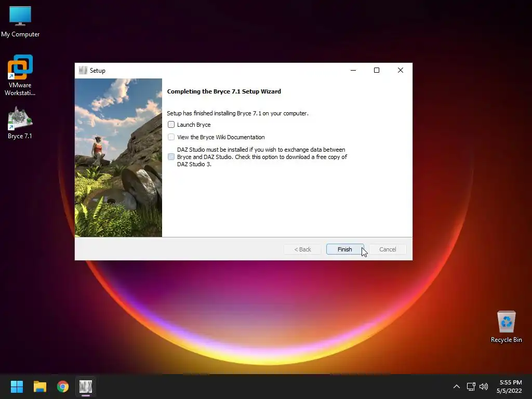Image resolution: width=532 pixels, height=399 pixels.
Task: Click 'Setup has finished installing' text
Action: click(x=237, y=113)
